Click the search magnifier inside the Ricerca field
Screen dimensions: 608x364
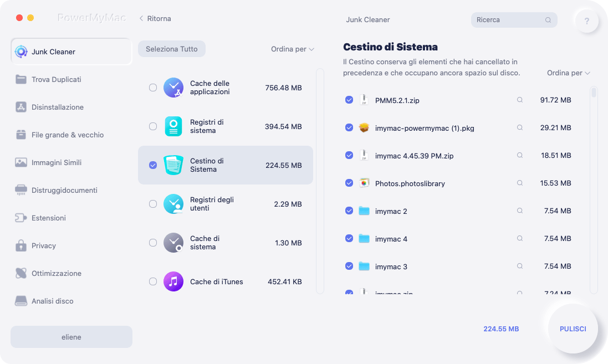tap(548, 20)
